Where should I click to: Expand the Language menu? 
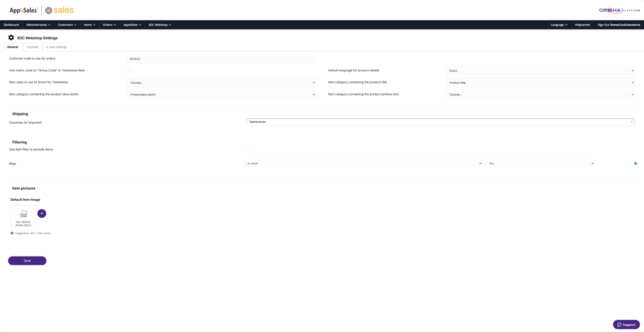pyautogui.click(x=559, y=25)
